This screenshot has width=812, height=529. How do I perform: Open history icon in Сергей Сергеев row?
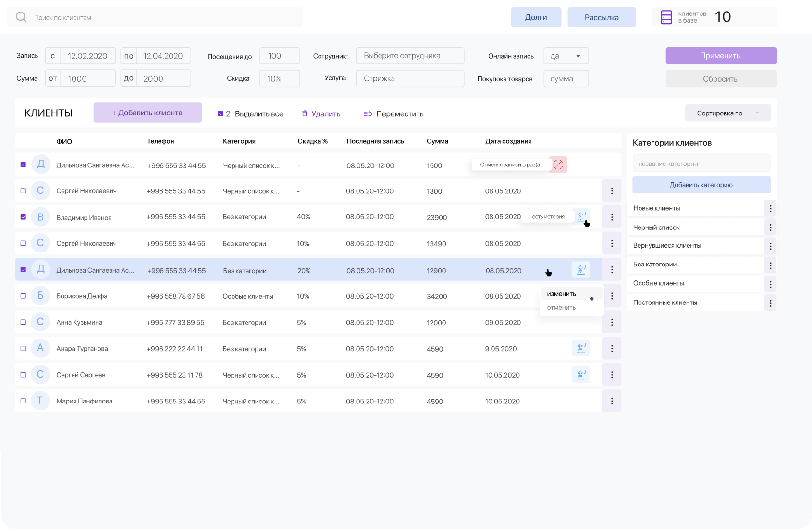[x=580, y=374]
